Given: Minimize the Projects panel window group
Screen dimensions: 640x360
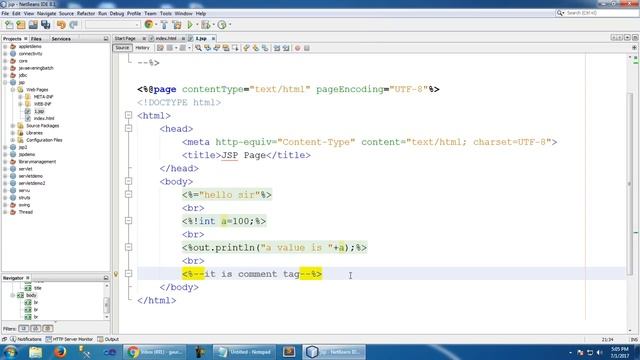Looking at the screenshot, I should click(x=106, y=39).
